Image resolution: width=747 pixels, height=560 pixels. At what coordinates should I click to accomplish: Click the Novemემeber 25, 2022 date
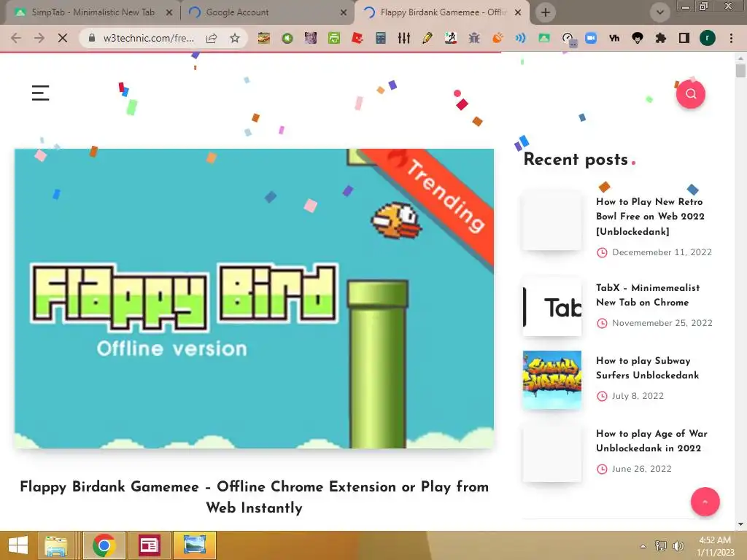662,323
